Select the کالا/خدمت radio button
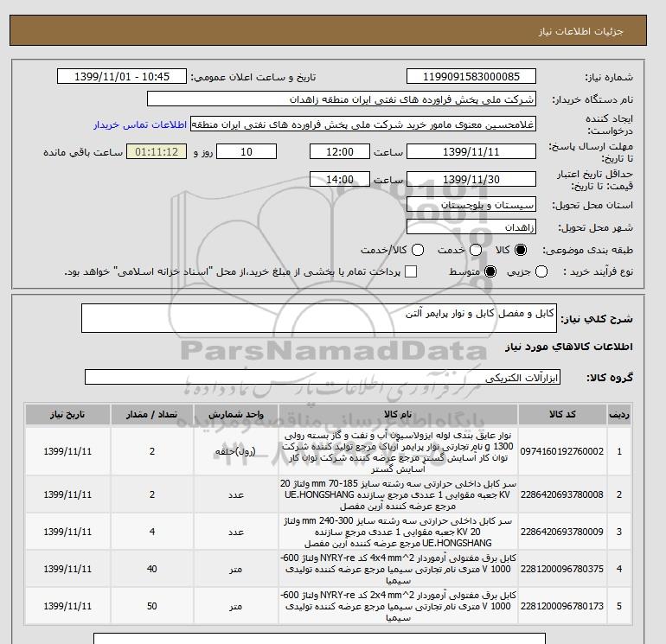Image resolution: width=666 pixels, height=644 pixels. tap(418, 250)
